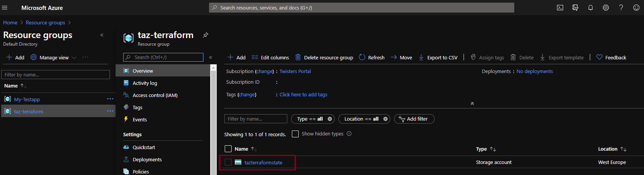Click Refresh in the toolbar
This screenshot has height=175, width=644.
[x=372, y=57]
